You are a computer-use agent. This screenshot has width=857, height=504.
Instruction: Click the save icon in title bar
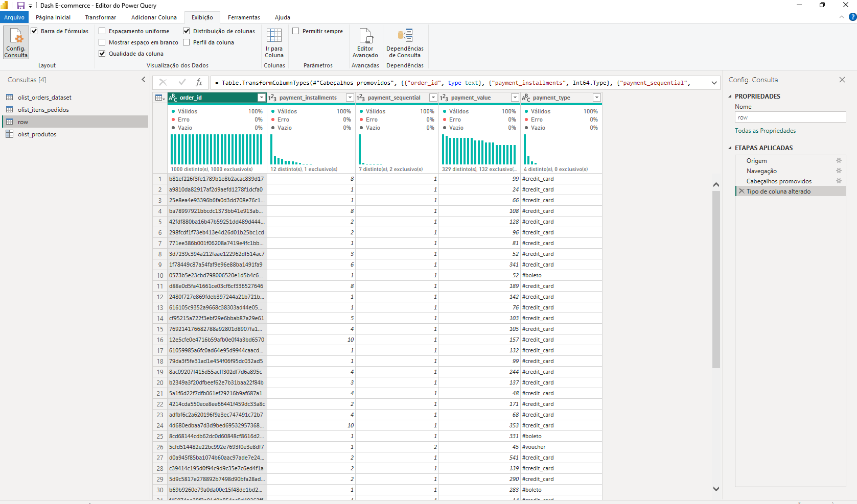click(x=21, y=6)
